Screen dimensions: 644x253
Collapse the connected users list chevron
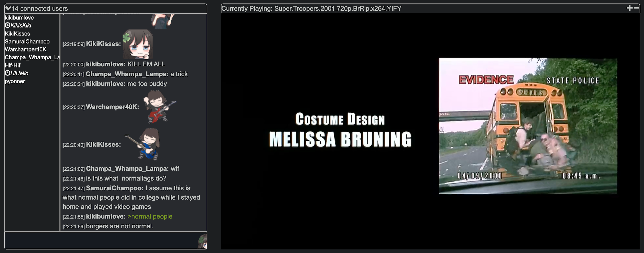click(8, 8)
